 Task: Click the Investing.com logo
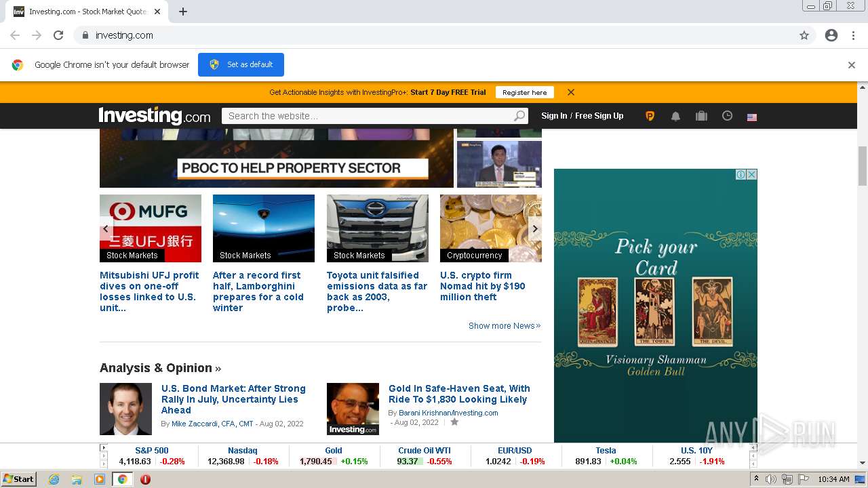tap(155, 116)
